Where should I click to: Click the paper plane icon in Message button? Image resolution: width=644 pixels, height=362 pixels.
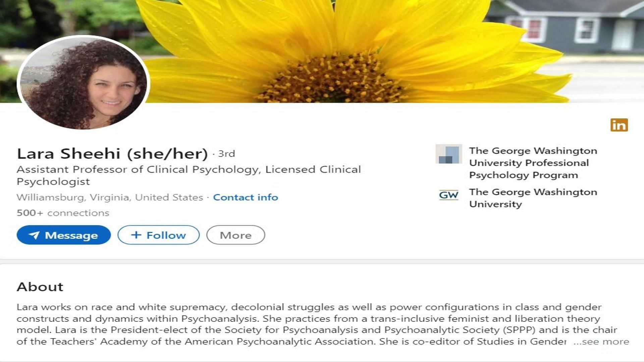point(34,235)
